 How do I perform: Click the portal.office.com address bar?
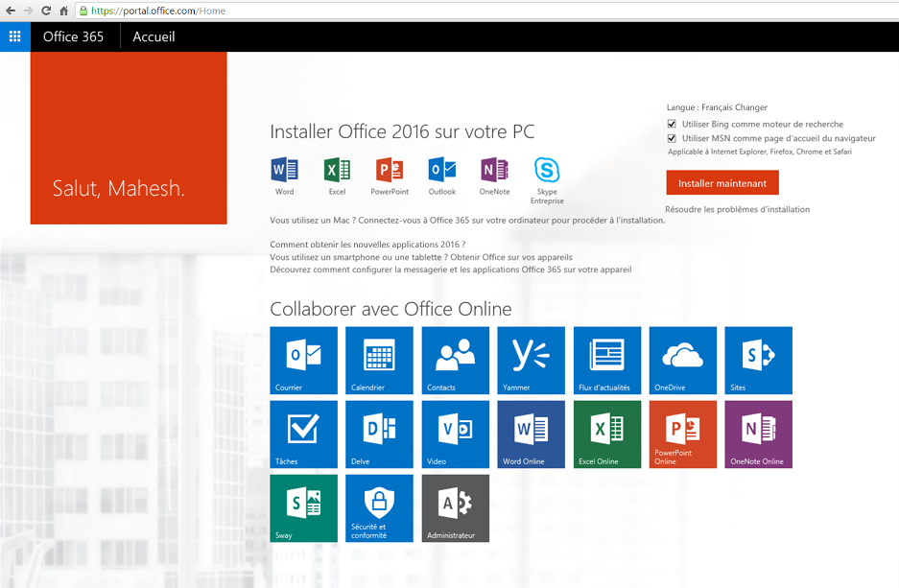click(x=487, y=11)
